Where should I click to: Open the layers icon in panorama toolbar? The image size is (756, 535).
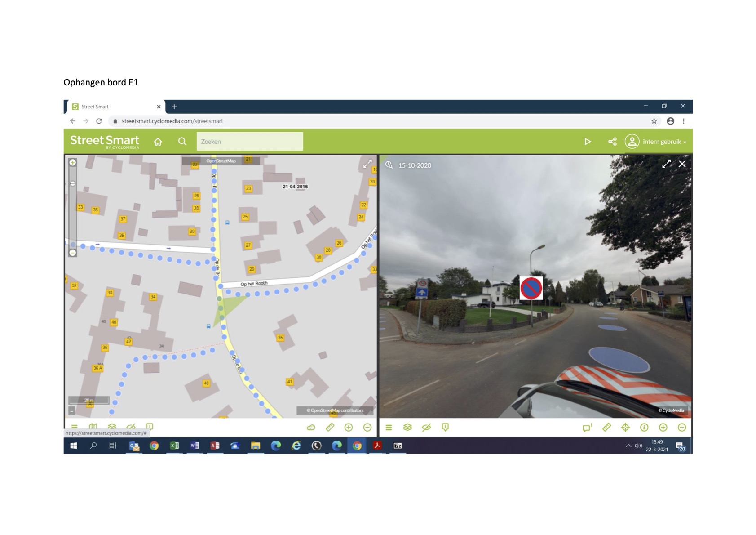407,427
